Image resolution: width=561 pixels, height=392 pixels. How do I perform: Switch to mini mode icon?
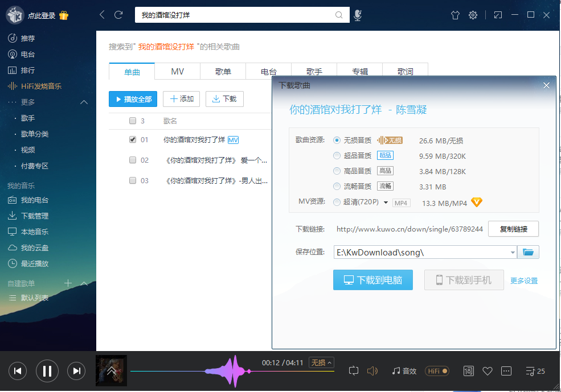click(x=498, y=15)
